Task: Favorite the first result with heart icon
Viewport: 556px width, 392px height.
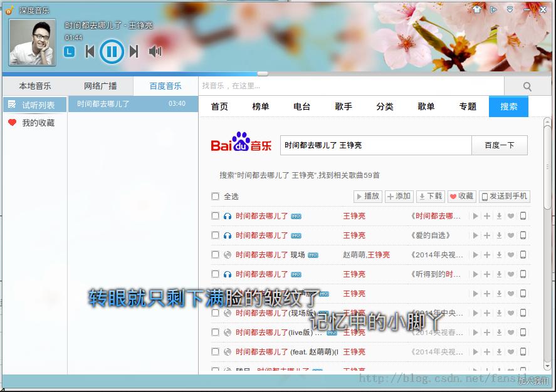Action: click(x=511, y=216)
